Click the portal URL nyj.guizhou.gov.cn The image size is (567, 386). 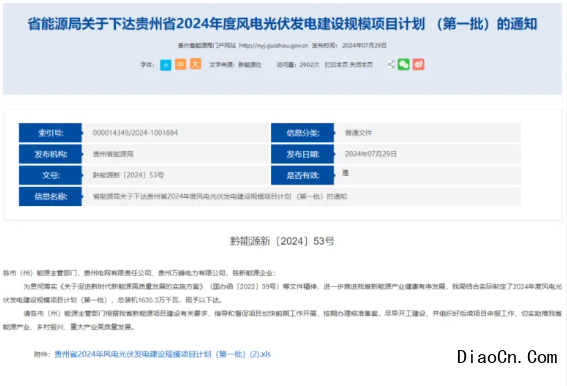tap(273, 46)
